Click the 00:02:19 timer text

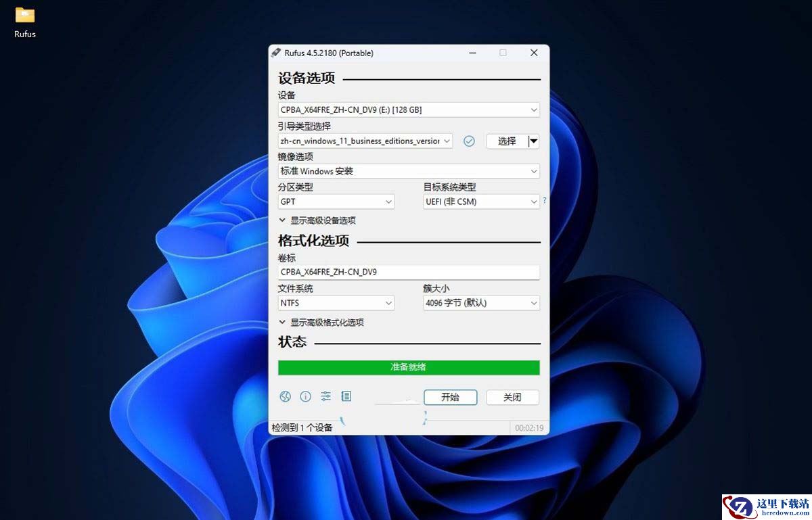click(529, 427)
